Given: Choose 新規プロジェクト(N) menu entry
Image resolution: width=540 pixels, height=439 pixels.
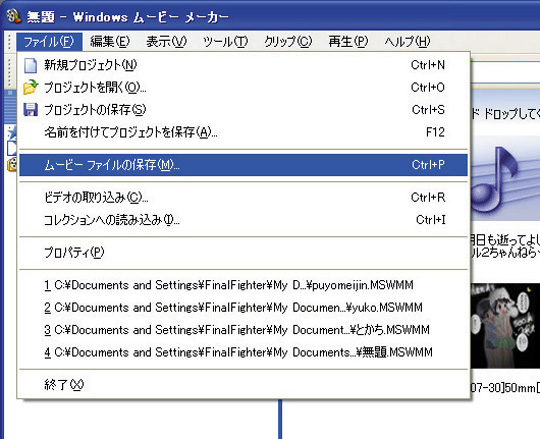Looking at the screenshot, I should (243, 65).
